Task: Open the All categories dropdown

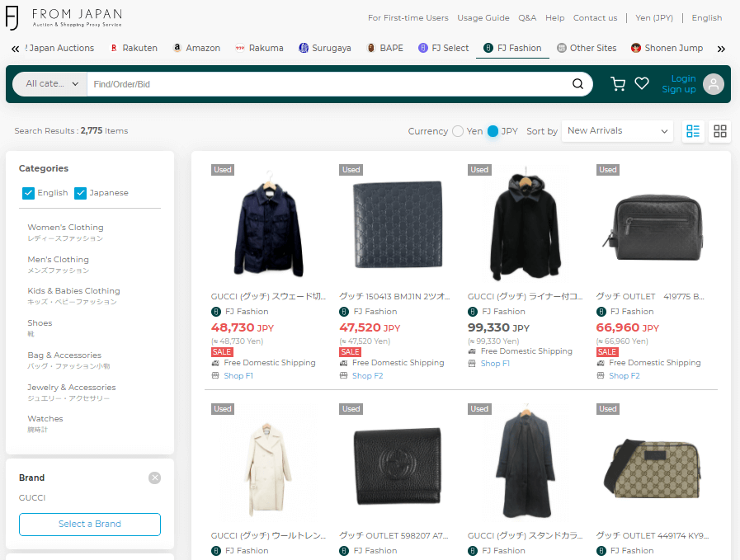Action: 50,84
